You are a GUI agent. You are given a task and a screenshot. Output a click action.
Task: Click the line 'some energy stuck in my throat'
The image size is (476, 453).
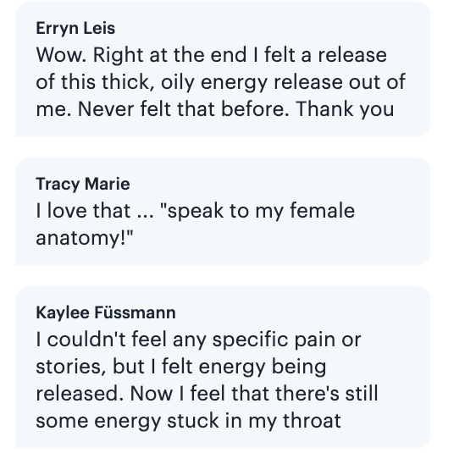[x=189, y=421]
